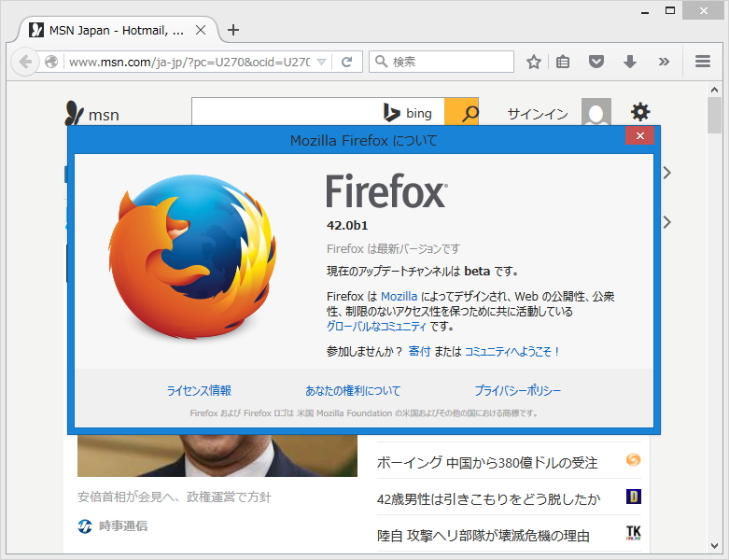
Task: Click the globe site identity icon
Action: click(51, 62)
